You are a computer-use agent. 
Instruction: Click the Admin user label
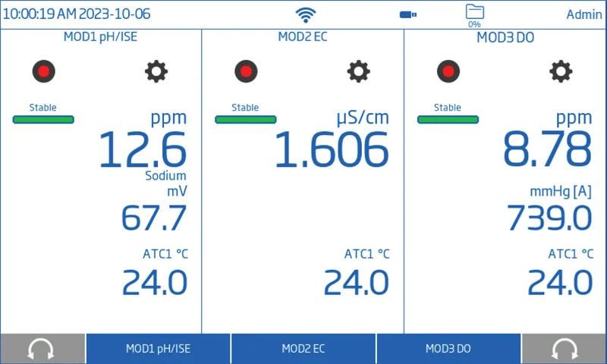(x=583, y=14)
